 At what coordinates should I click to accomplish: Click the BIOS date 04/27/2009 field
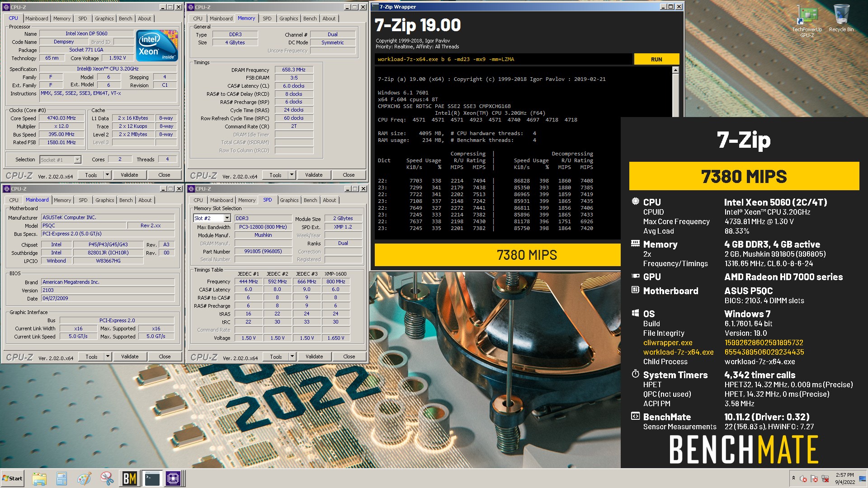(108, 298)
